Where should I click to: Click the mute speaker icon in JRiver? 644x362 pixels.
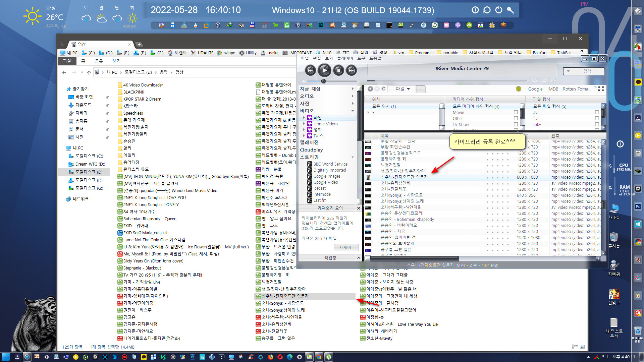pyautogui.click(x=304, y=81)
